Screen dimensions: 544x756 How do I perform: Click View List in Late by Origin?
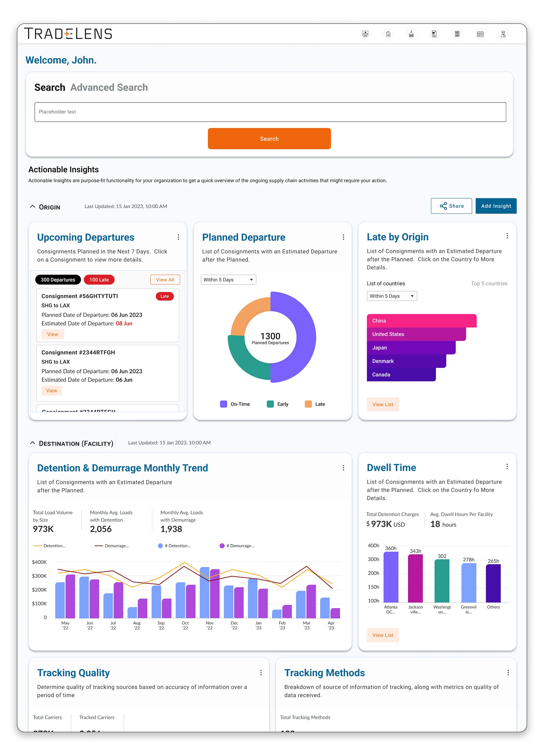pos(383,404)
